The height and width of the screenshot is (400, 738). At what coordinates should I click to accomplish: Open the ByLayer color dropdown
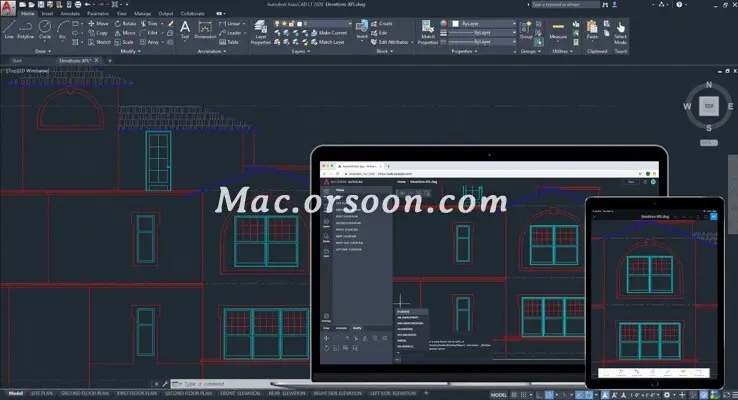click(483, 24)
